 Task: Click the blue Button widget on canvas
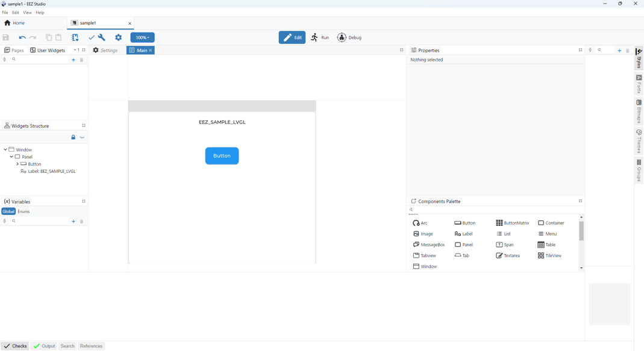tap(222, 156)
